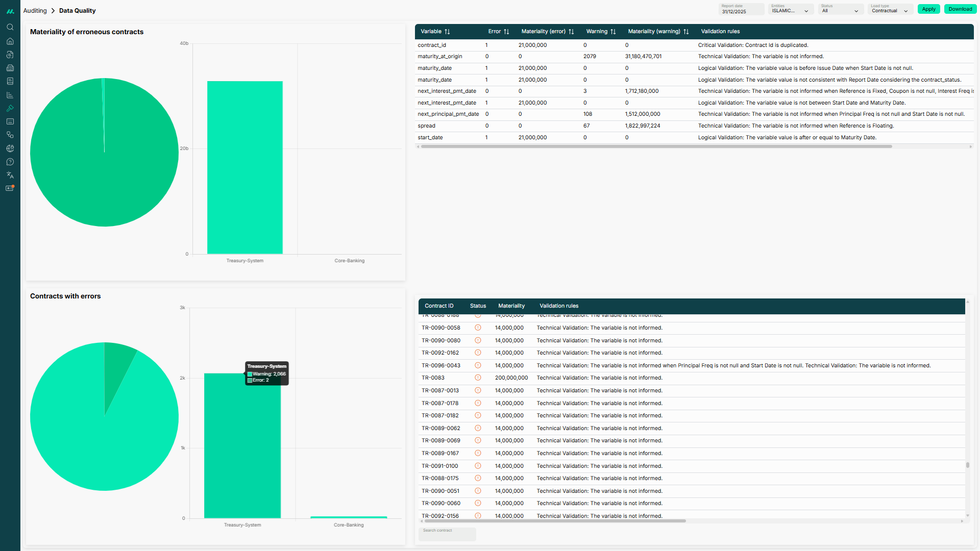Image resolution: width=980 pixels, height=551 pixels.
Task: Click the Download button
Action: point(960,9)
